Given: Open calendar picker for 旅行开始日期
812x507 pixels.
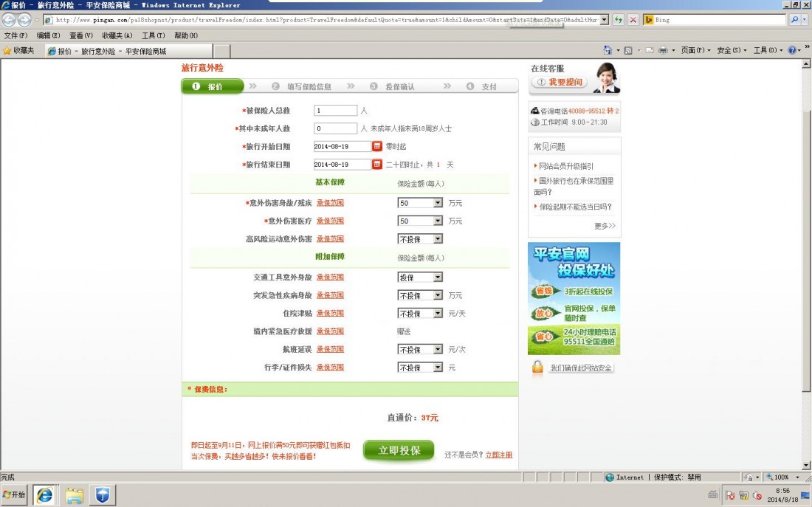Looking at the screenshot, I should point(377,147).
